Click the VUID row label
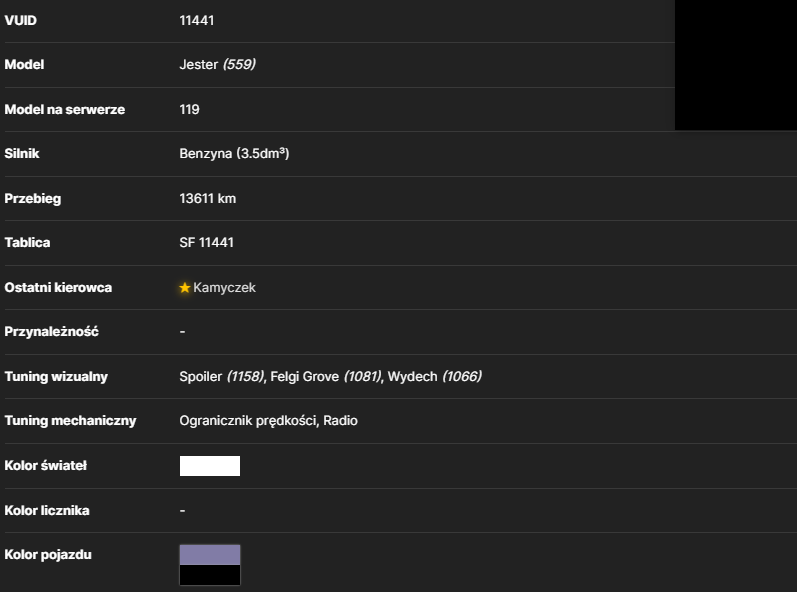This screenshot has height=592, width=797. [x=20, y=20]
